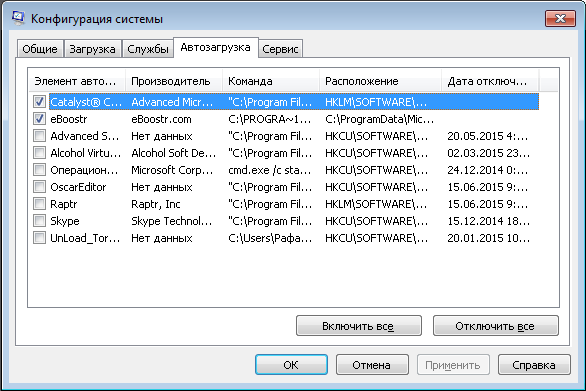The image size is (586, 391).
Task: Open the Загрузка tab
Action: pos(92,49)
